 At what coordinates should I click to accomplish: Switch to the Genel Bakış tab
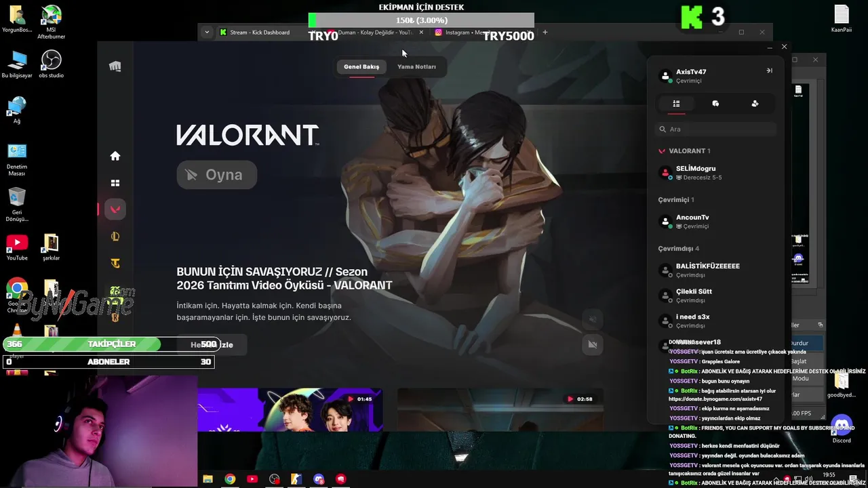pyautogui.click(x=361, y=66)
